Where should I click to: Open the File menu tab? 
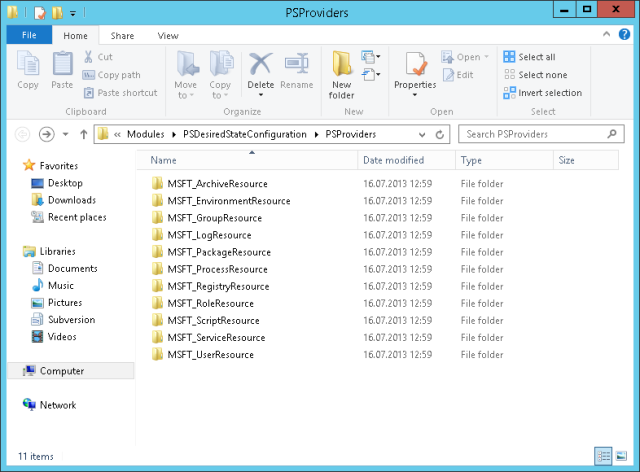pyautogui.click(x=29, y=35)
